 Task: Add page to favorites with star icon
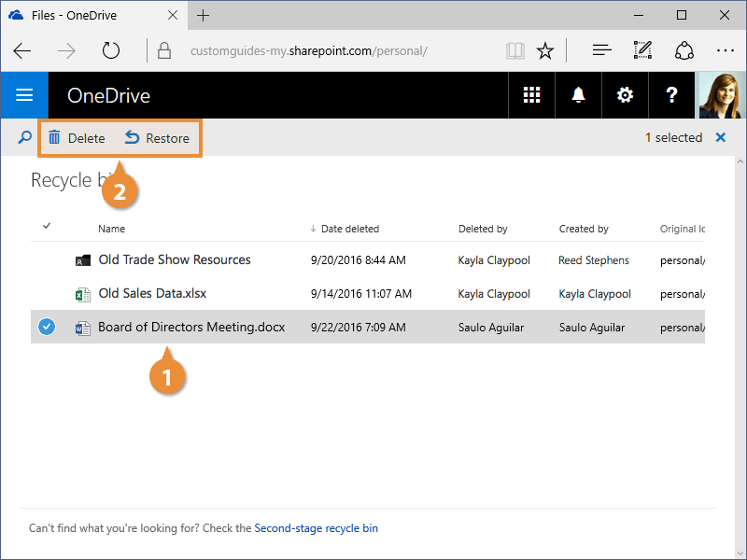[546, 50]
